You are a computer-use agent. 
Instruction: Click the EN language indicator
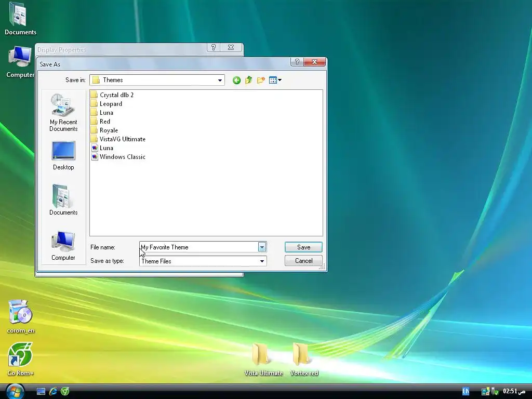(x=466, y=391)
